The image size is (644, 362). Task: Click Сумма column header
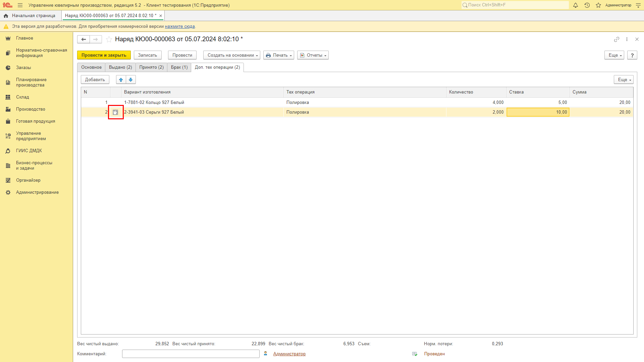click(x=601, y=92)
